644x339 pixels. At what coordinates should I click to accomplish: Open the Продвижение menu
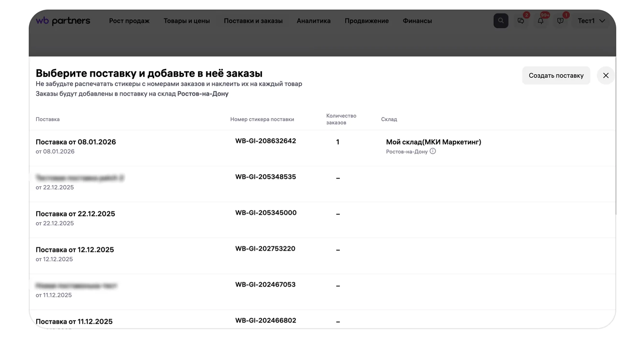[x=366, y=21]
